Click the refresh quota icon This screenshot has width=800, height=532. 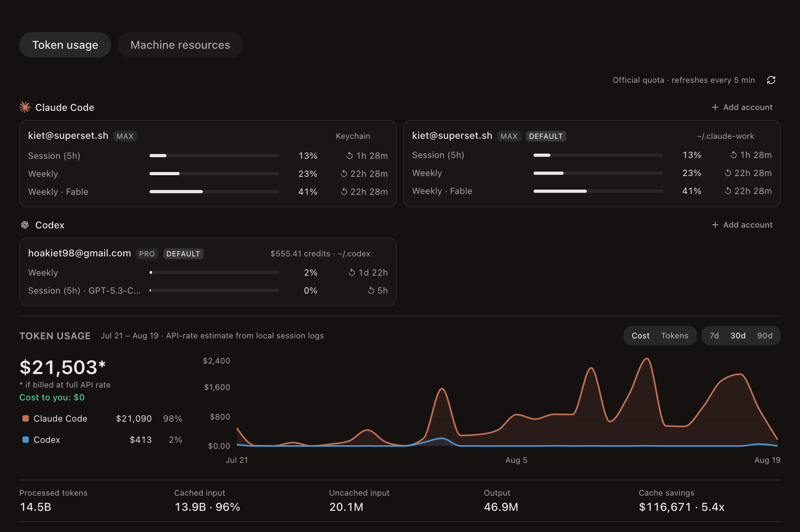[x=771, y=80]
